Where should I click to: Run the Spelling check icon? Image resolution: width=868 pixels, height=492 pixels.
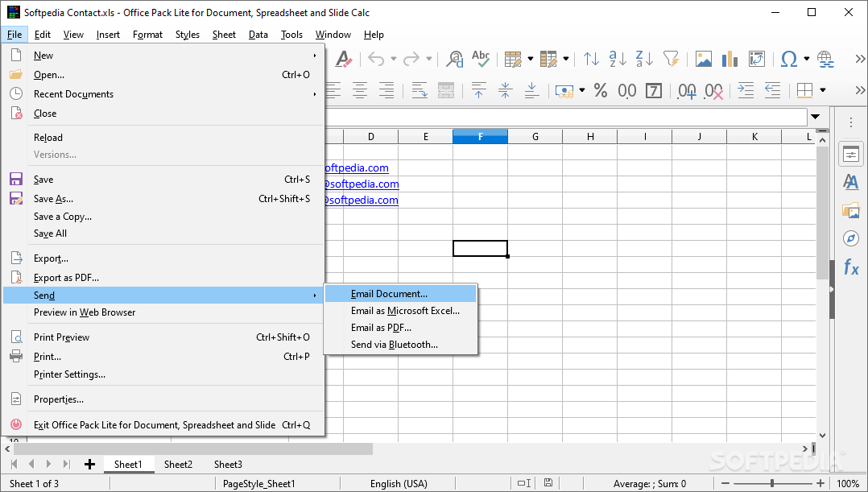(x=481, y=59)
